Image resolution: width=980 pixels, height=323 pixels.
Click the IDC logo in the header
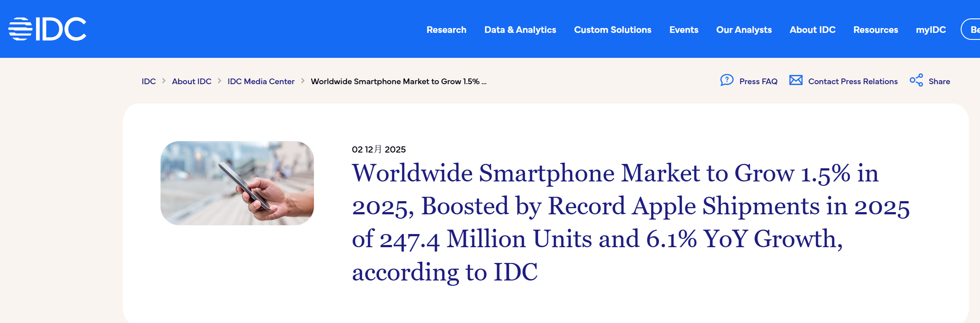[x=47, y=29]
